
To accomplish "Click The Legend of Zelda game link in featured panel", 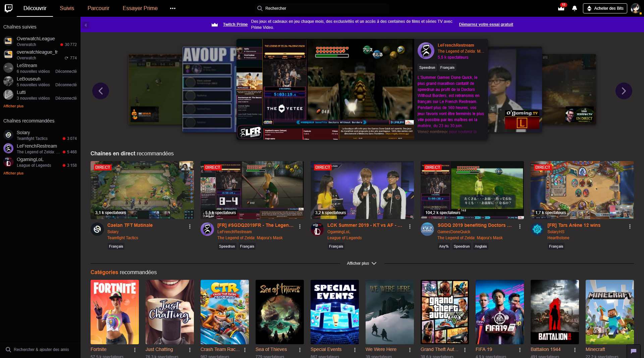I will pyautogui.click(x=461, y=51).
